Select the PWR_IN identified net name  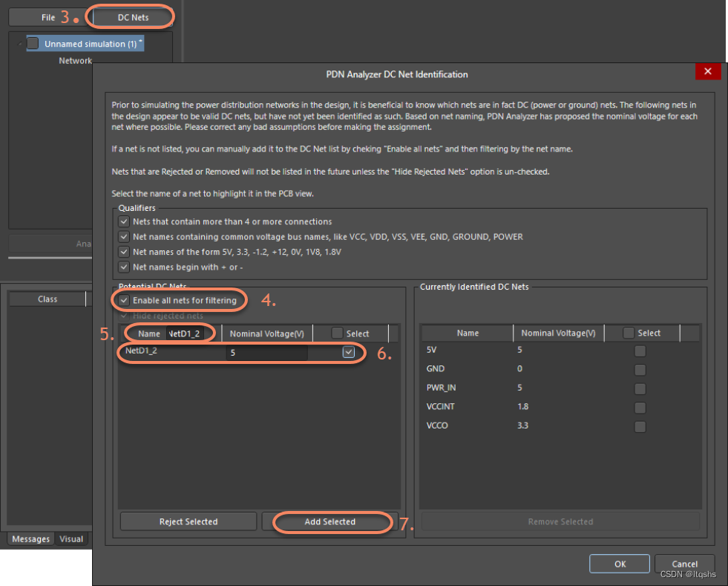click(x=441, y=388)
